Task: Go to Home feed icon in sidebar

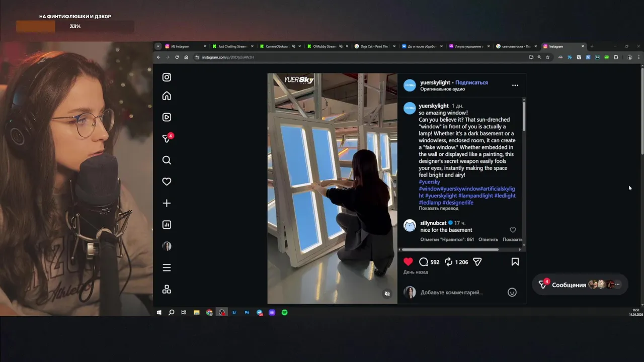Action: coord(167,96)
